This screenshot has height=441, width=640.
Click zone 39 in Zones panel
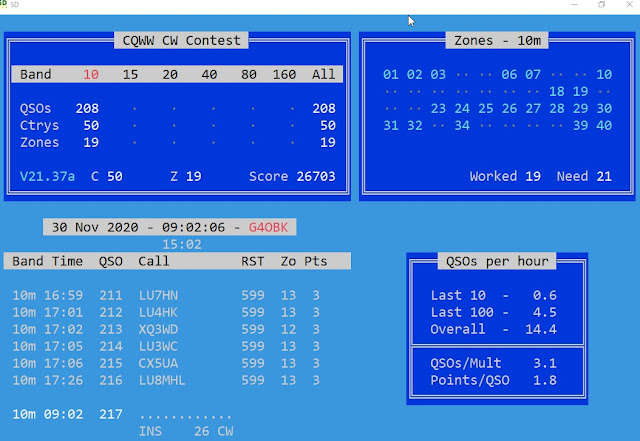[x=580, y=125]
